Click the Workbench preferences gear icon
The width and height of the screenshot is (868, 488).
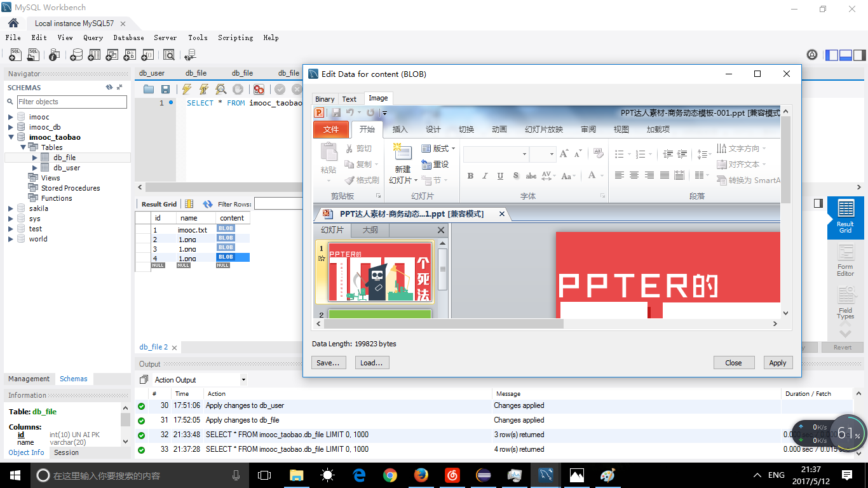(x=812, y=55)
